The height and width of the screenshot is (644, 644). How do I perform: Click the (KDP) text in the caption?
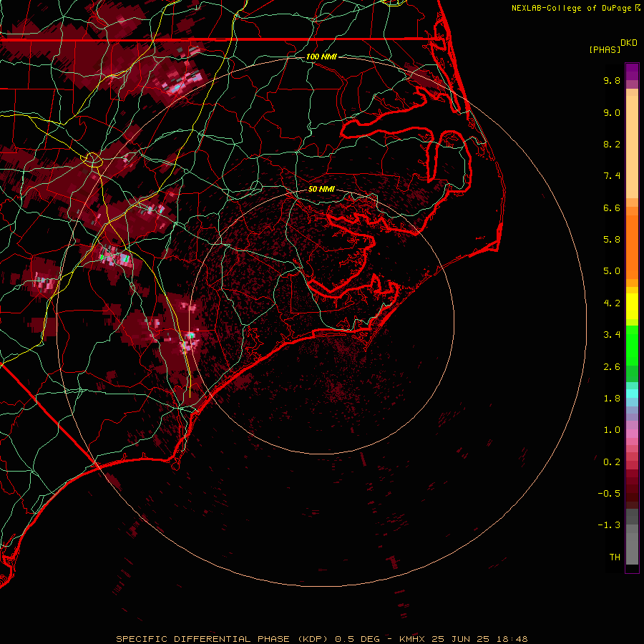[313, 639]
